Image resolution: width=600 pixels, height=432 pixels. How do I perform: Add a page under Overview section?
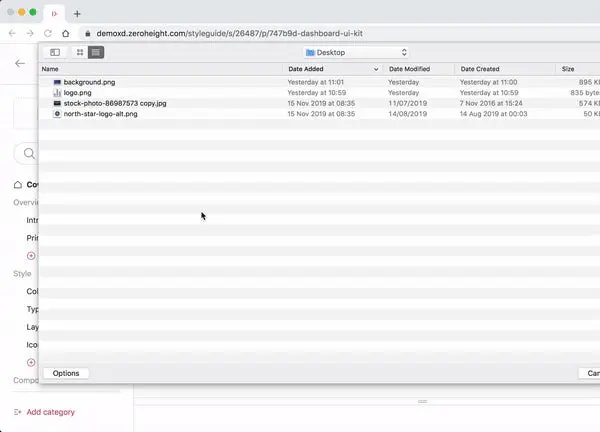pos(31,256)
